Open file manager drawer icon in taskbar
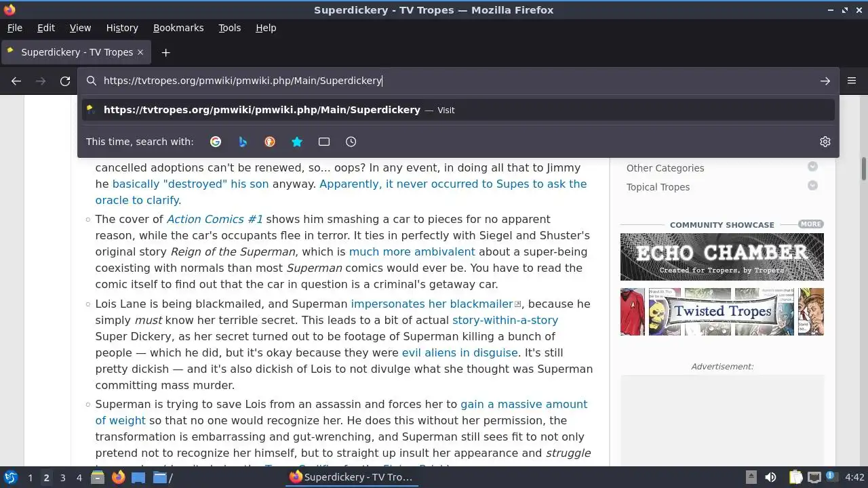The width and height of the screenshot is (868, 488). point(98,478)
